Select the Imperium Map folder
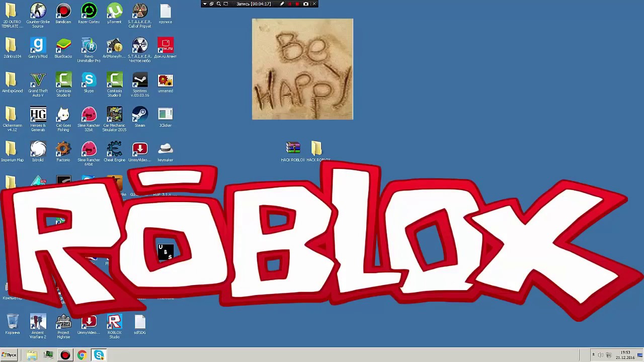The width and height of the screenshot is (644, 362). click(x=12, y=151)
